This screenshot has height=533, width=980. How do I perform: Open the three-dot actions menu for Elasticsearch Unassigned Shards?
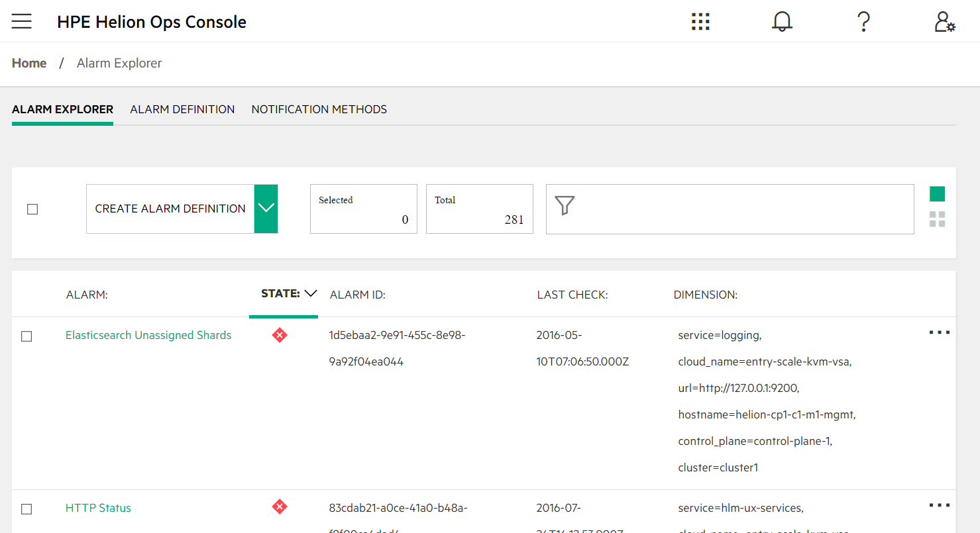coord(940,332)
